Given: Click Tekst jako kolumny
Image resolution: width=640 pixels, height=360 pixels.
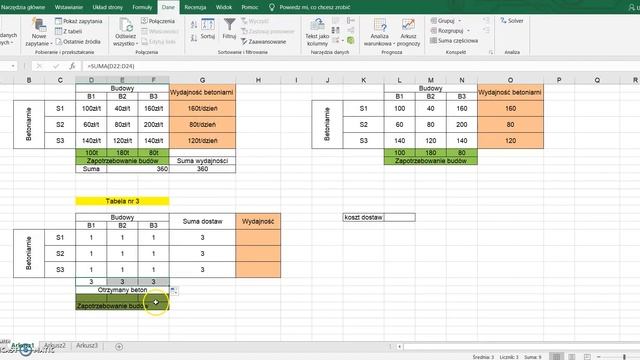Looking at the screenshot, I should tap(317, 32).
